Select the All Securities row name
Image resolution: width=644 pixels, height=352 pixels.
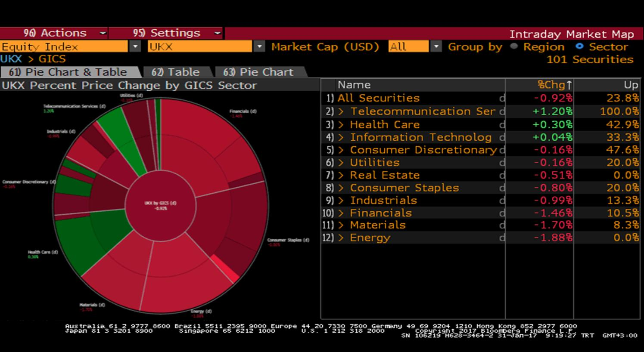(378, 98)
